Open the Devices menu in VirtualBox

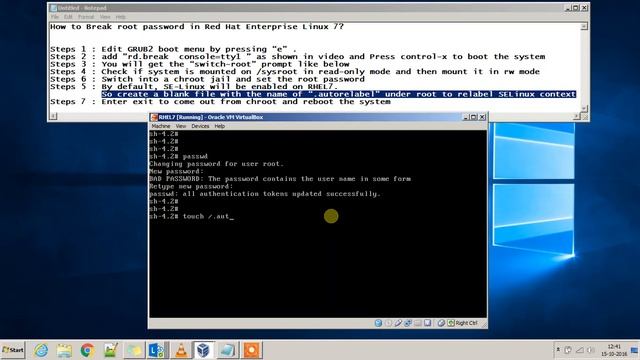(x=200, y=126)
